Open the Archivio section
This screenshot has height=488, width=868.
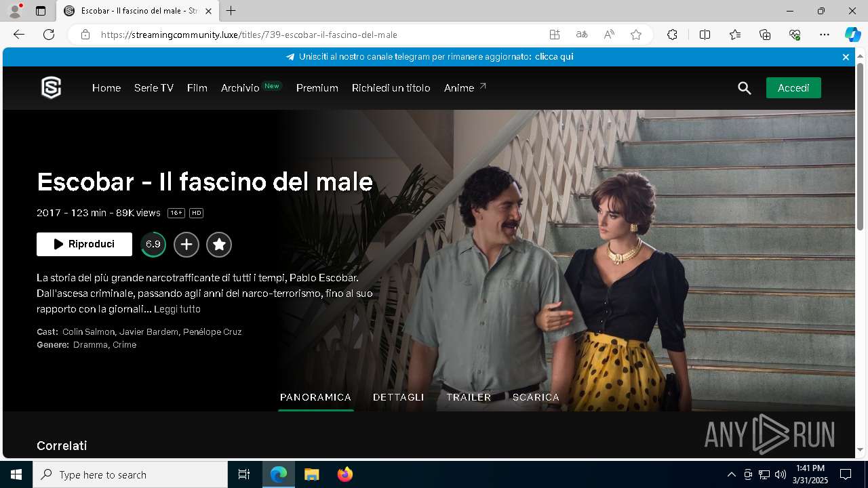(240, 88)
